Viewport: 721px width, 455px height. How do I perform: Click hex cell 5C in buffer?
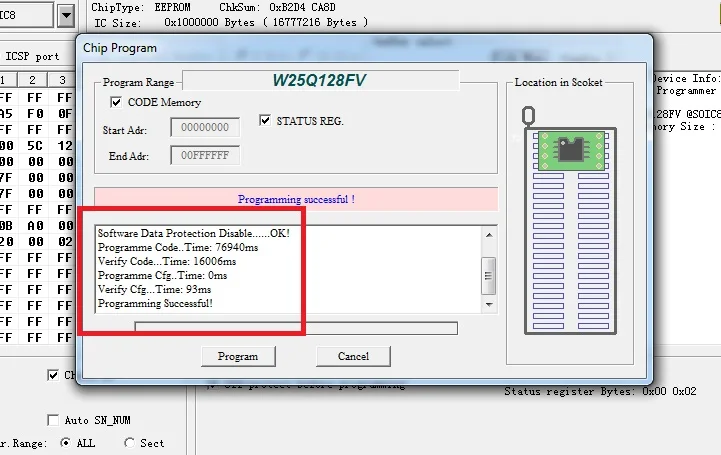[35, 146]
